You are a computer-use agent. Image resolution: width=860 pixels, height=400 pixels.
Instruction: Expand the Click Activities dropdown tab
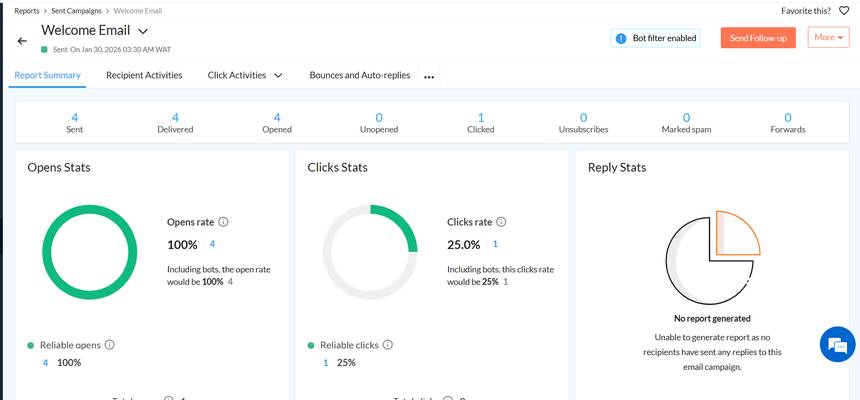click(x=245, y=75)
